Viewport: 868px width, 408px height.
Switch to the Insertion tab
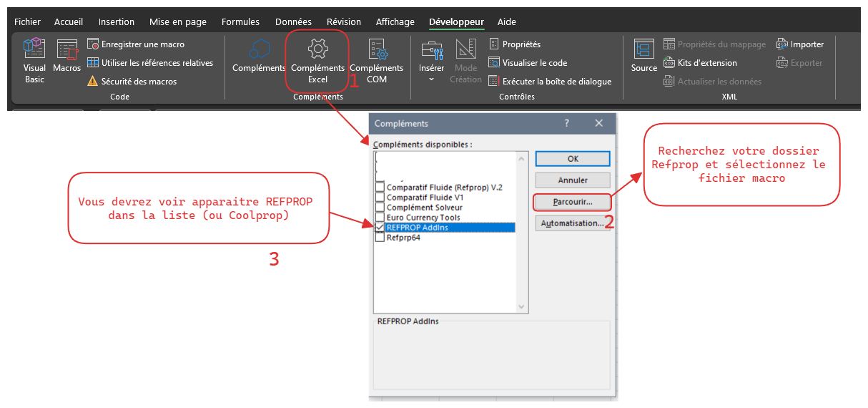pos(117,22)
